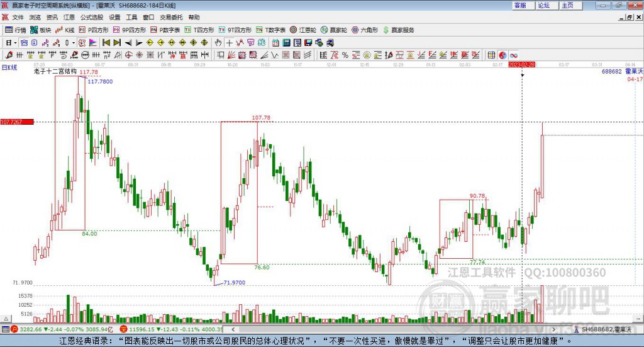Viewport: 644px width, 347px height.
Task: Open the P四方形 tool
Action: (x=93, y=30)
